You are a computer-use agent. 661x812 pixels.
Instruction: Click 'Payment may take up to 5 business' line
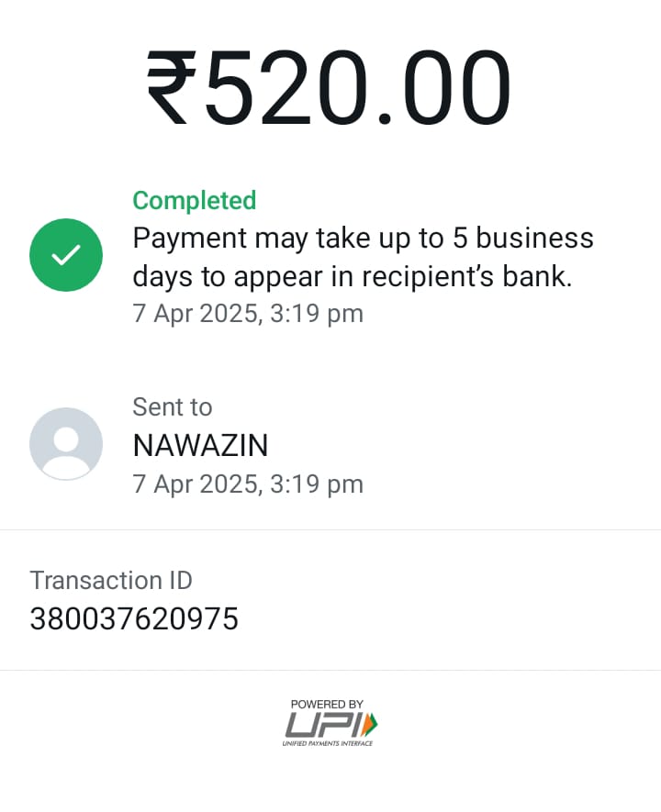[x=363, y=239]
